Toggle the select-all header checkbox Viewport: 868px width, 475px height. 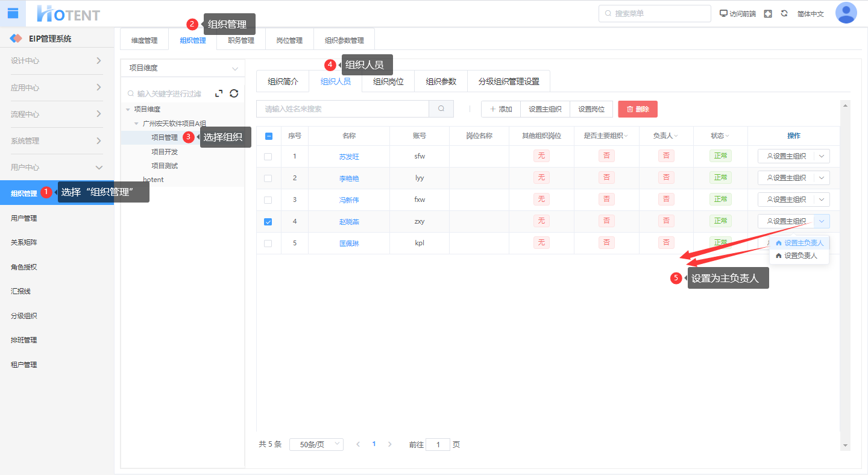pyautogui.click(x=269, y=136)
